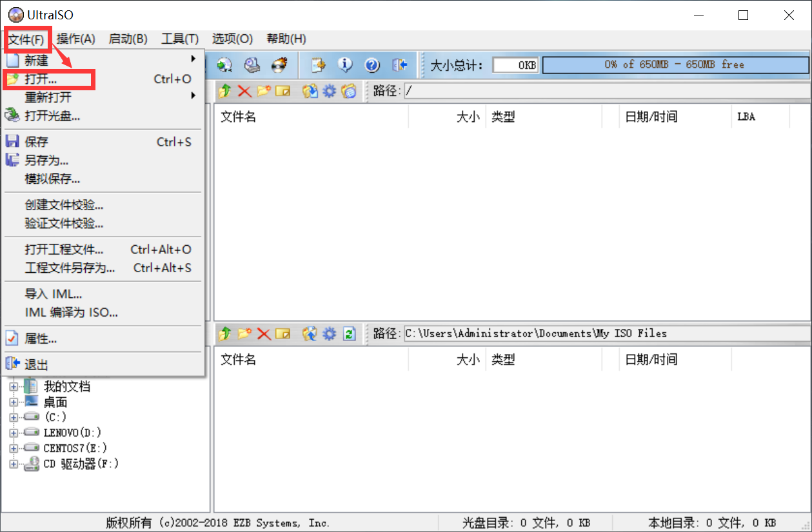Click red X delete icon in ISO image pane
812x532 pixels.
point(244,91)
